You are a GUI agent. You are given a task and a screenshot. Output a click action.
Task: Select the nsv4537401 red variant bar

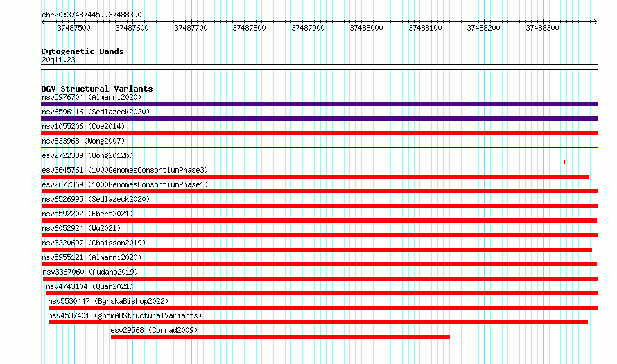click(318, 322)
